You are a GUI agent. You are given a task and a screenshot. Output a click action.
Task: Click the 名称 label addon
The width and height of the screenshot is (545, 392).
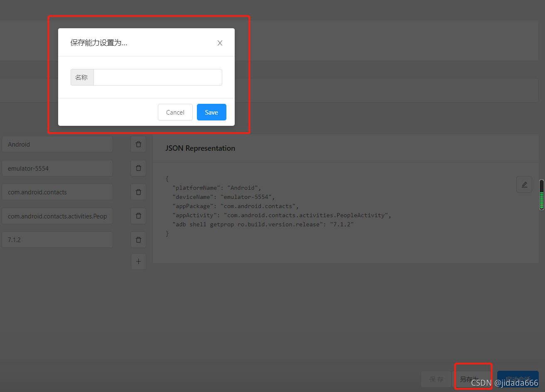(x=82, y=77)
